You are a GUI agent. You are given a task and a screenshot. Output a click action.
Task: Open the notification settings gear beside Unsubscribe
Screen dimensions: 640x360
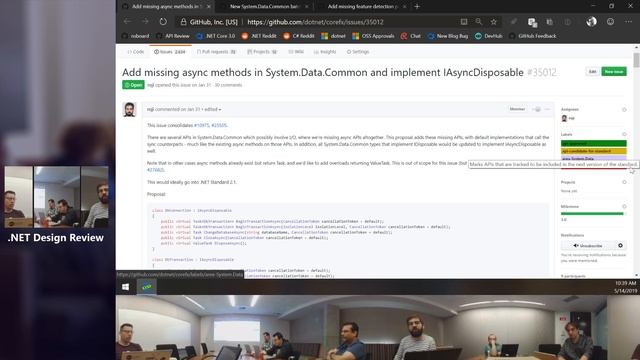[620, 246]
